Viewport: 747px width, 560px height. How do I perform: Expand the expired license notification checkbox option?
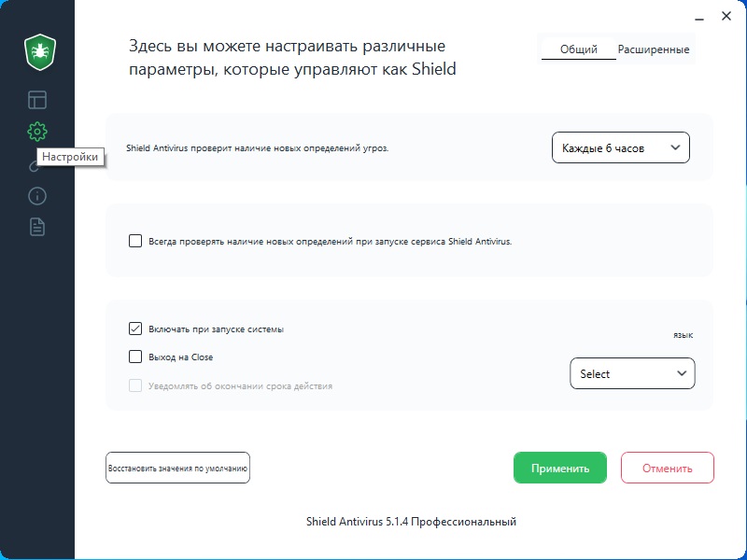pyautogui.click(x=137, y=385)
